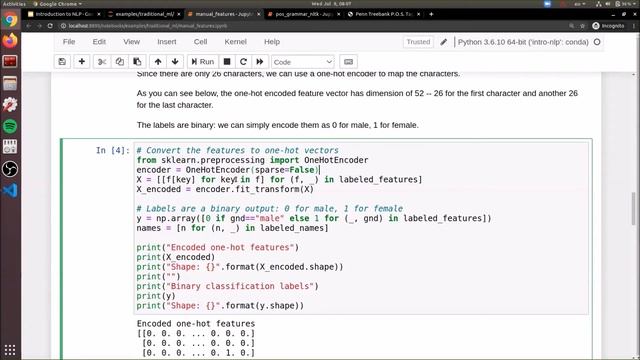
Task: Launch Firefox from the dock
Action: click(x=10, y=40)
